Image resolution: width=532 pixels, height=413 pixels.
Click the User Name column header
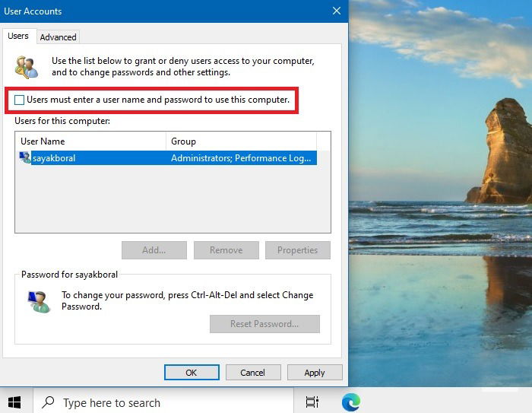click(90, 141)
